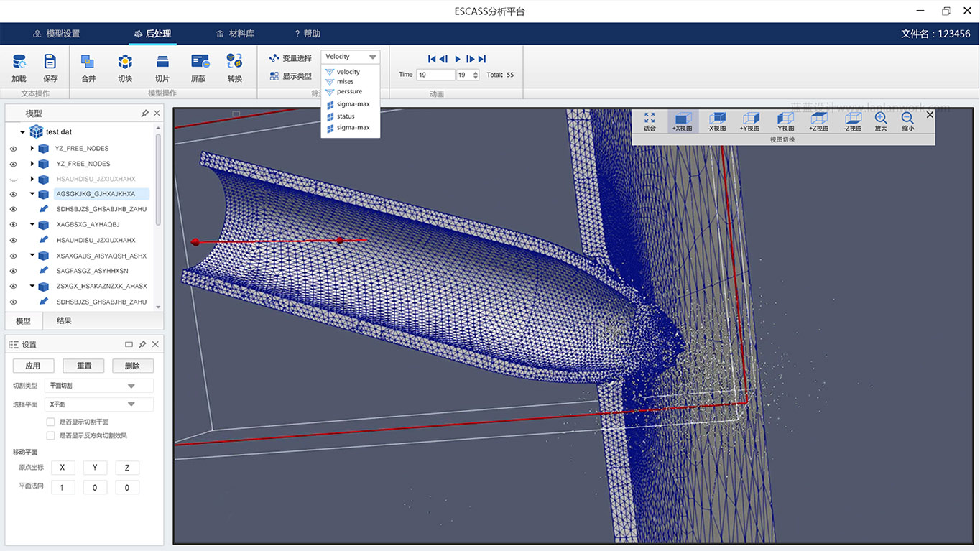Open the 模型设置 tab
Screen dimensions: 980x551
click(x=56, y=34)
